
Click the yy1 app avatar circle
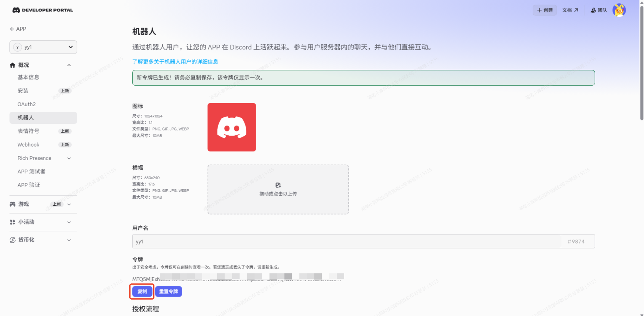pyautogui.click(x=18, y=47)
